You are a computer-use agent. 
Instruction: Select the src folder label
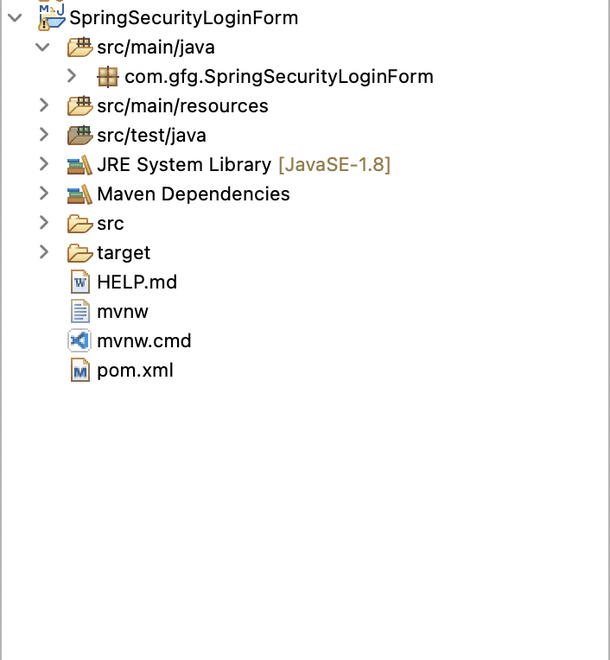click(110, 224)
